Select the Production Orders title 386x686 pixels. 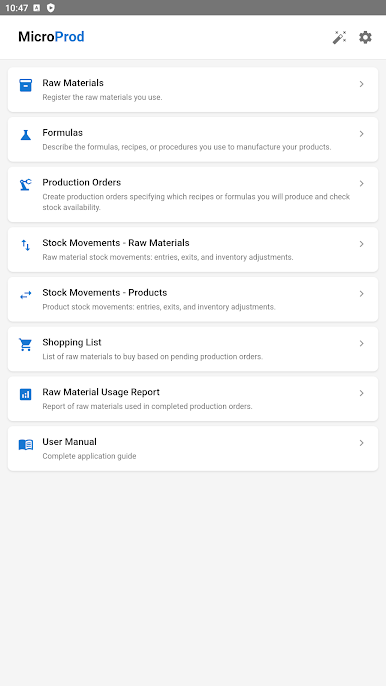(82, 182)
